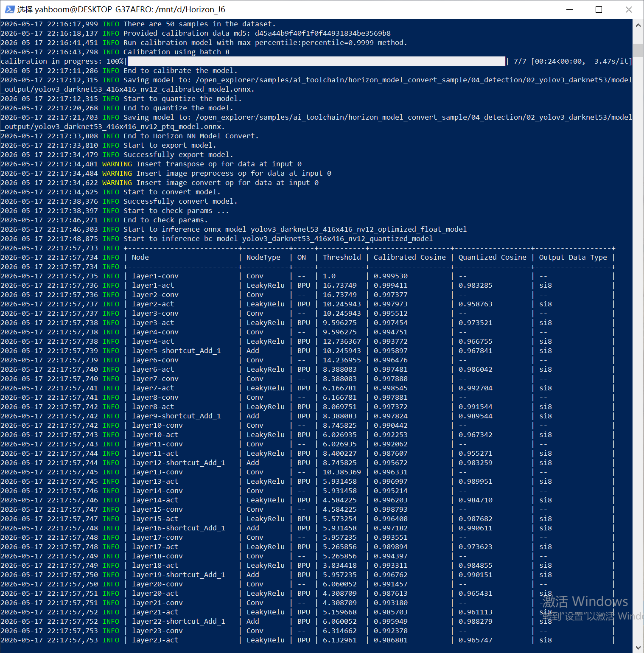Click the 'layer9-shortcut_Add_1' node name
The width and height of the screenshot is (644, 653).
tap(176, 416)
